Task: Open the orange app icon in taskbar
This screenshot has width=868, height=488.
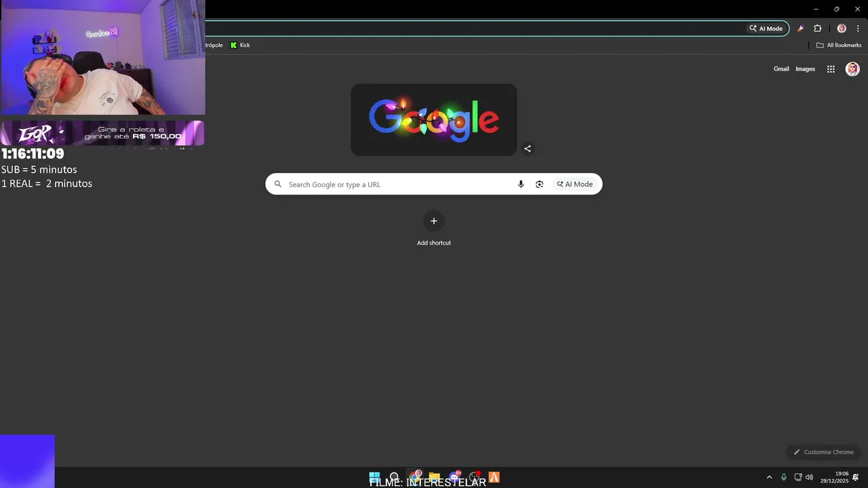Action: (494, 477)
